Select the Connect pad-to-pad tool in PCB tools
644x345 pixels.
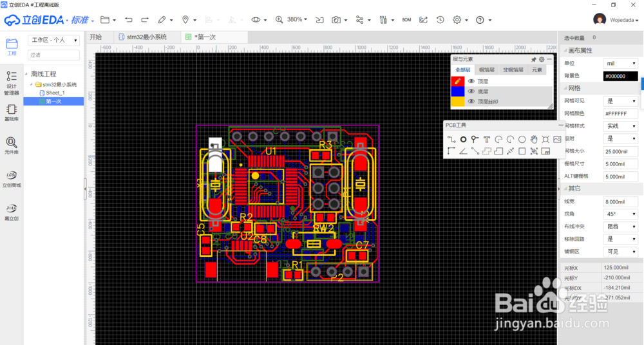(x=475, y=151)
